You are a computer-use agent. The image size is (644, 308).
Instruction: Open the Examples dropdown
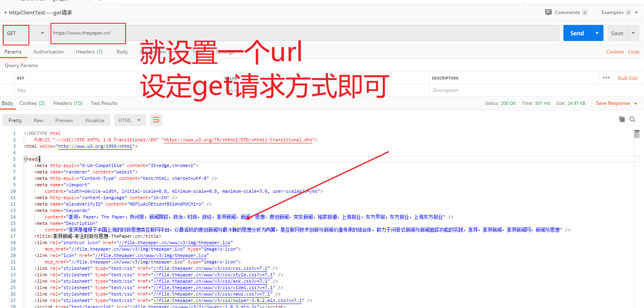click(x=619, y=12)
